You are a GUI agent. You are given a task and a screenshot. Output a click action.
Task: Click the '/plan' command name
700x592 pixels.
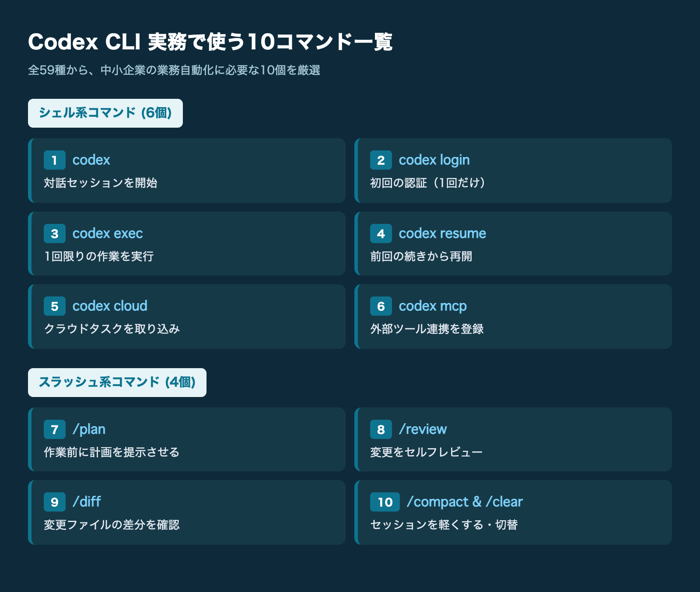pyautogui.click(x=89, y=429)
